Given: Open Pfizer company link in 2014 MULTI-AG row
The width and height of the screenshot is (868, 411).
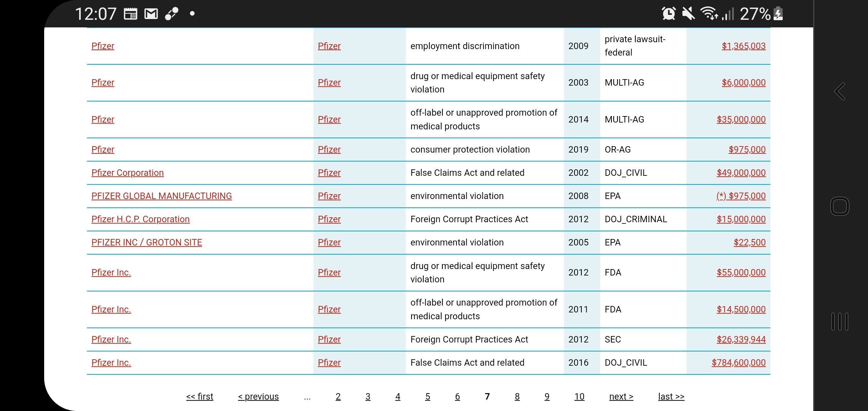Looking at the screenshot, I should 103,119.
